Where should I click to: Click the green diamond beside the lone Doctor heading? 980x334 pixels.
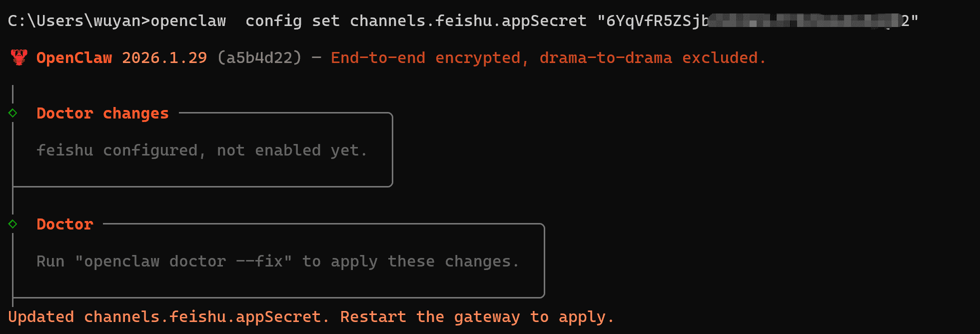(13, 224)
